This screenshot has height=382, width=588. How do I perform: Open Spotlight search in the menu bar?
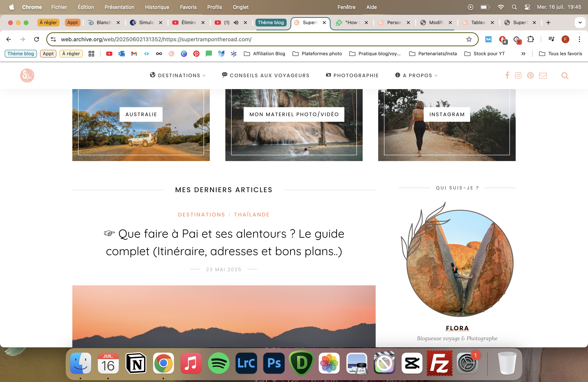click(514, 7)
